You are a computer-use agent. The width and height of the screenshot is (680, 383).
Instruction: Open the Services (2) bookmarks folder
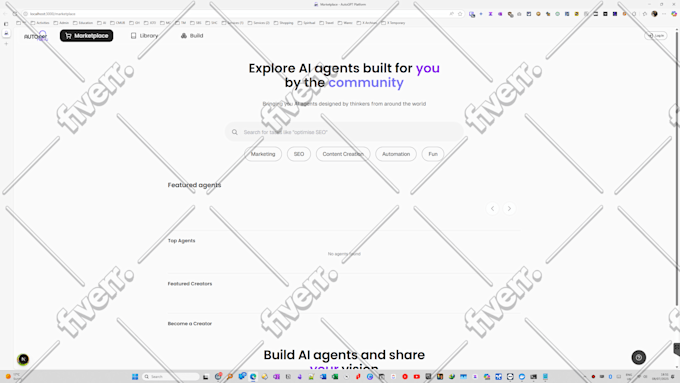tap(258, 23)
